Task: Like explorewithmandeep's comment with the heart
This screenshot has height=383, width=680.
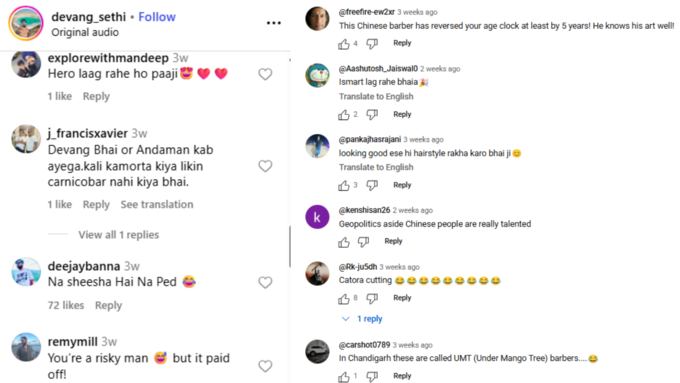Action: [x=265, y=74]
